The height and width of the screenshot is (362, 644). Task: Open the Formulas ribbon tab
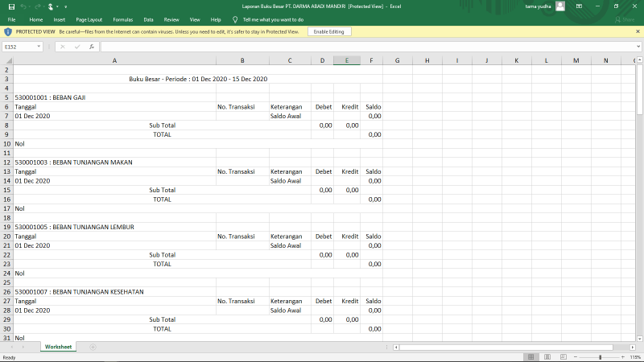[x=123, y=19]
